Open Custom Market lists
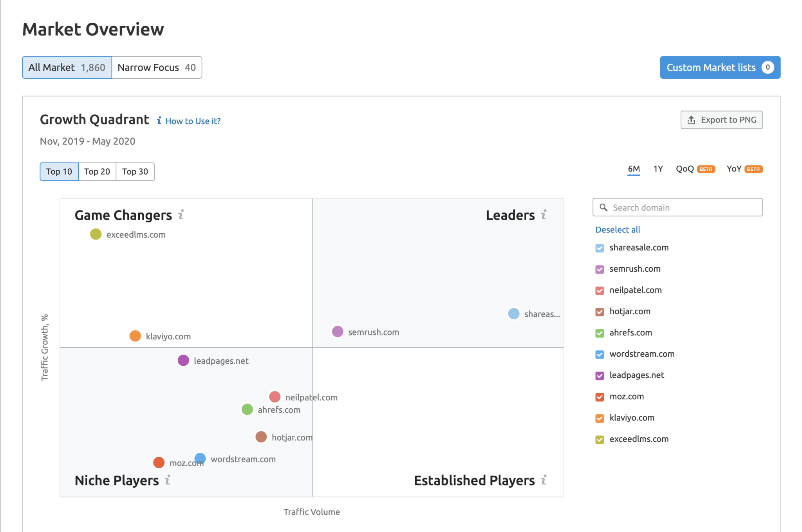This screenshot has height=532, width=802. (720, 67)
